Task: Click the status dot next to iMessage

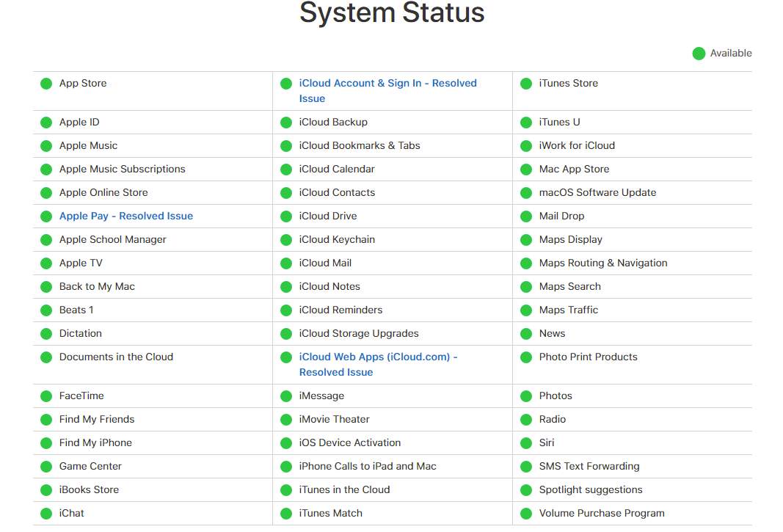Action: coord(286,396)
